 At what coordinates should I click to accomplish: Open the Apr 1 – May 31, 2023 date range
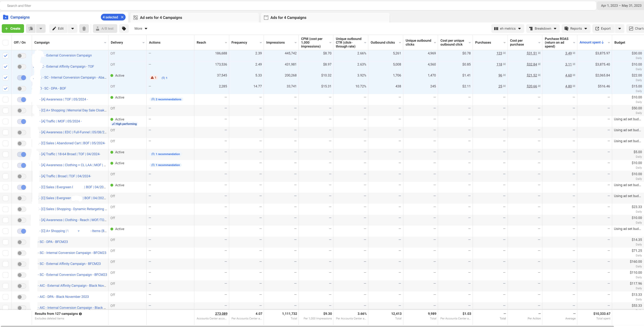click(621, 6)
